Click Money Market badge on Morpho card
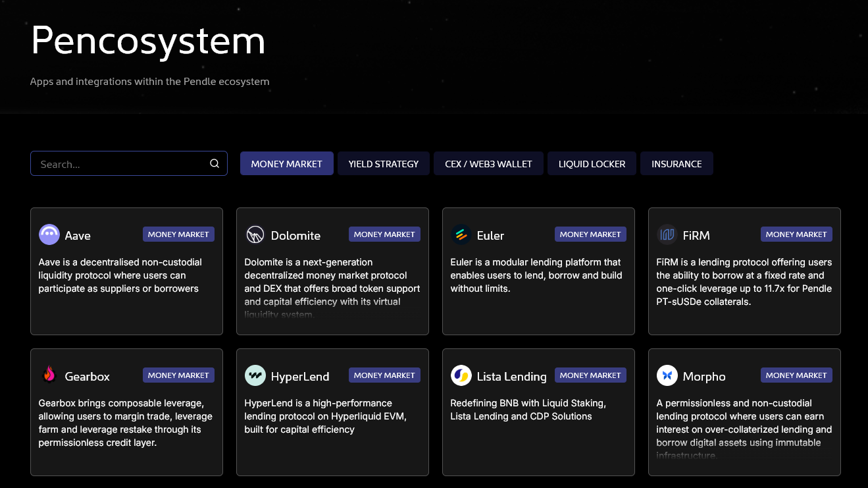This screenshot has height=488, width=868. (796, 375)
